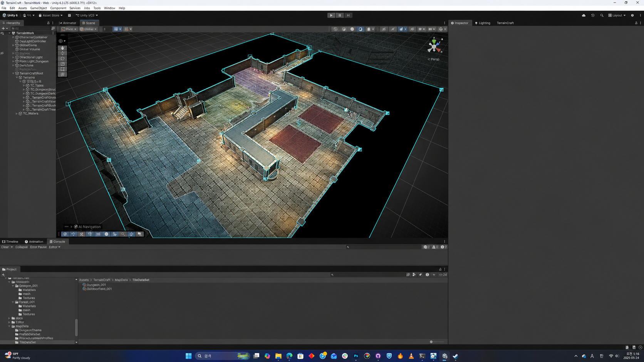Open global search magnifier in top bar
This screenshot has height=362, width=644.
(x=602, y=15)
